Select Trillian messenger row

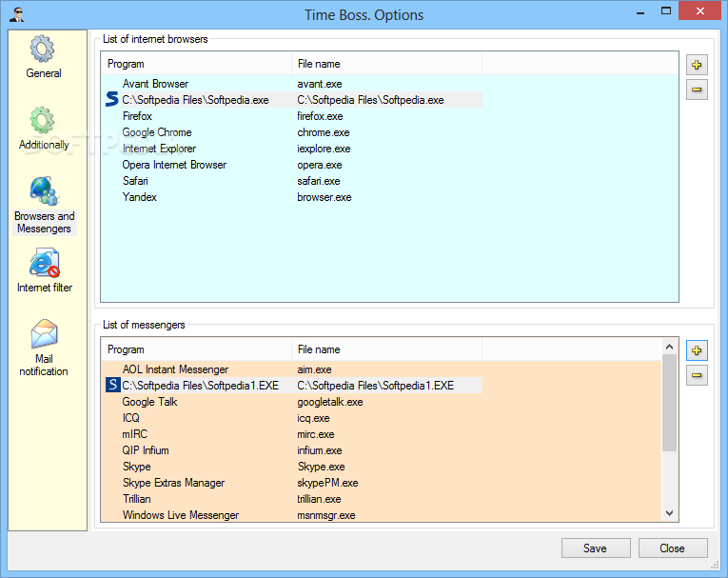(292, 499)
